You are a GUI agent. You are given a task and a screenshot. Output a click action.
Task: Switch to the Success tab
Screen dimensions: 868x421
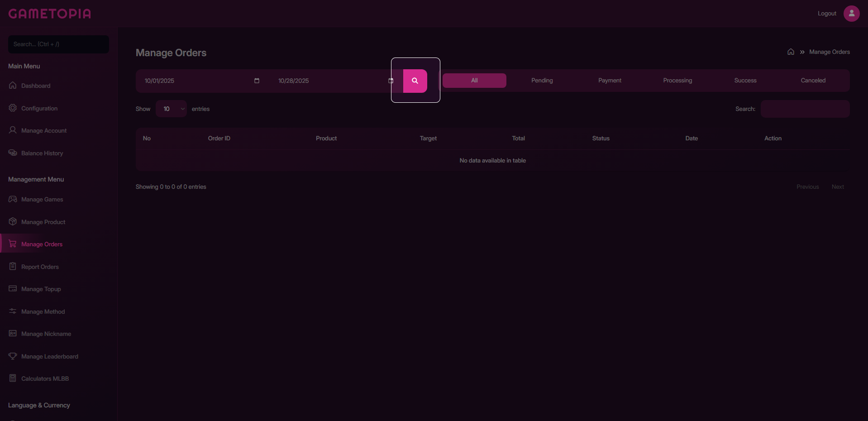[745, 81]
